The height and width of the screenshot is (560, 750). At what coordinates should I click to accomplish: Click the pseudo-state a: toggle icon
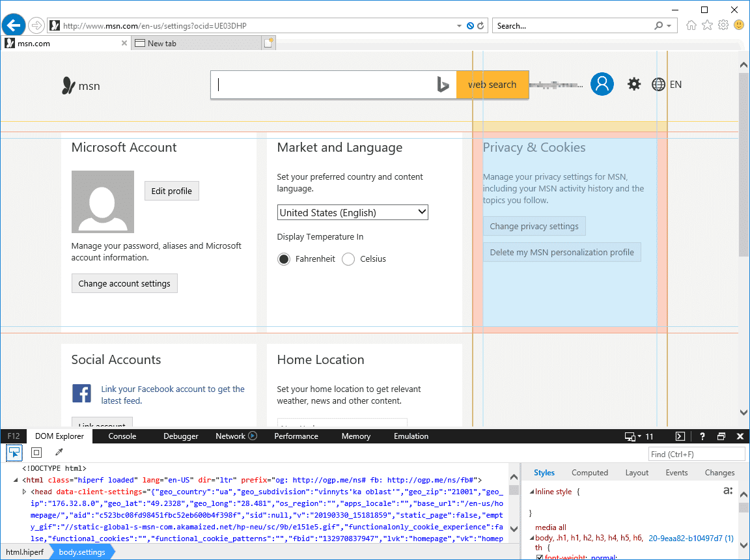(728, 491)
